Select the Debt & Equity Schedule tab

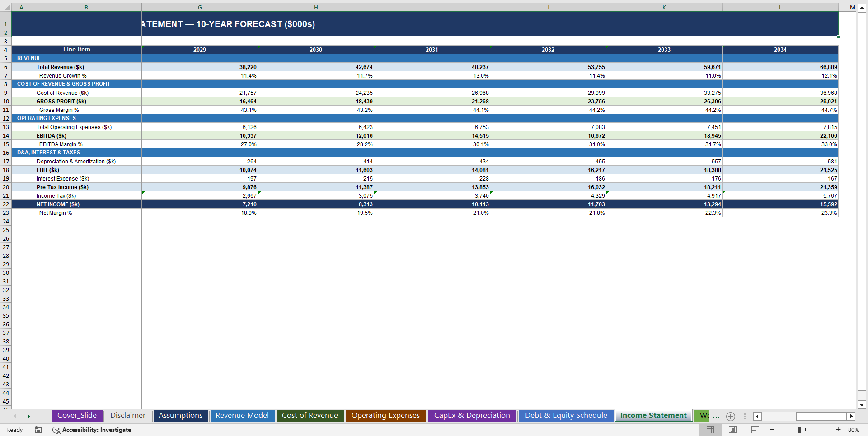click(566, 416)
